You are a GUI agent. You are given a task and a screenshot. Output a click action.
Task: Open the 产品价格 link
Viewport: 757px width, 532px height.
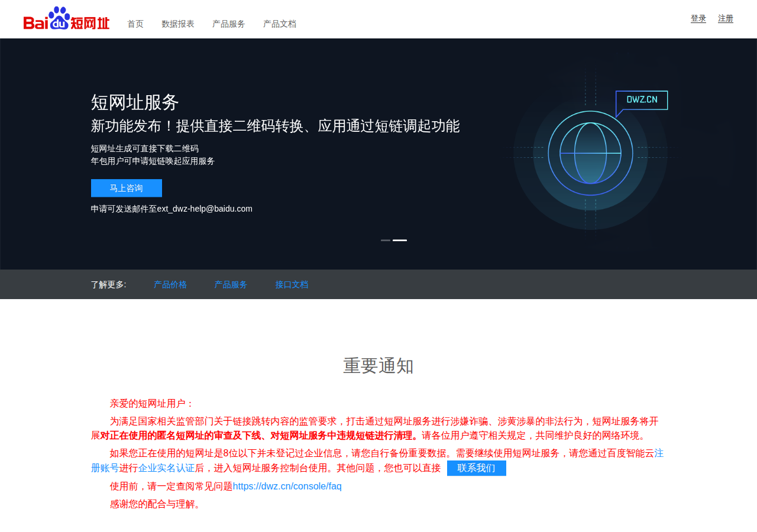click(x=170, y=284)
